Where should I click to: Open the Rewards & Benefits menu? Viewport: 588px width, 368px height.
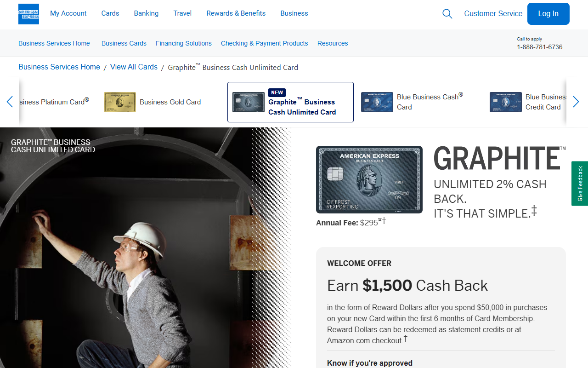pos(236,13)
